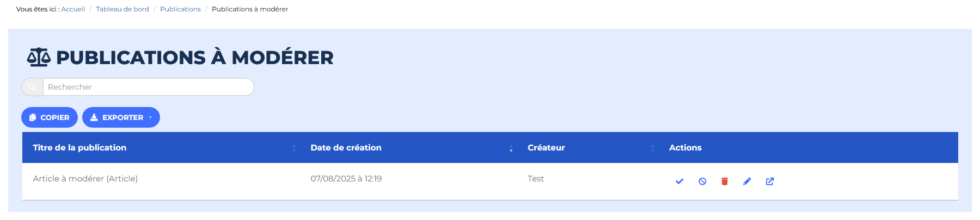Screen dimensions: 980x220
Task: Open the article via the external link icon
Action: (770, 181)
